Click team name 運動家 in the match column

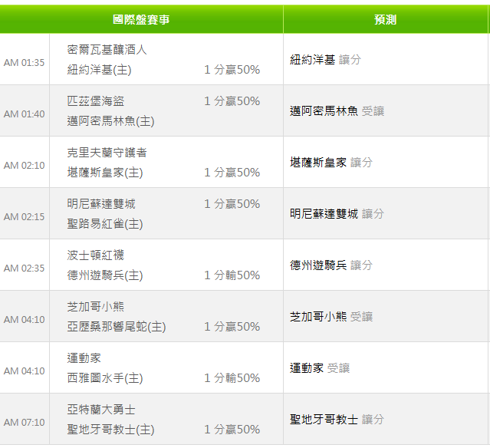[84, 358]
